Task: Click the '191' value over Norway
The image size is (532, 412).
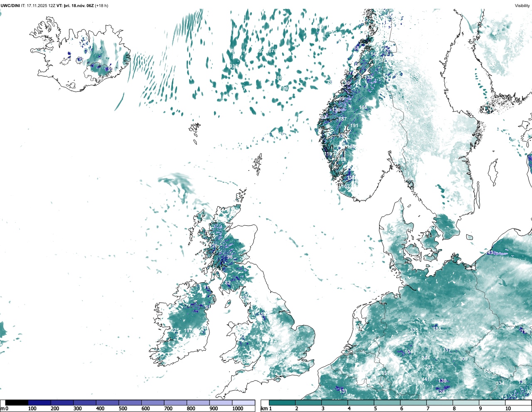Action: (354, 126)
